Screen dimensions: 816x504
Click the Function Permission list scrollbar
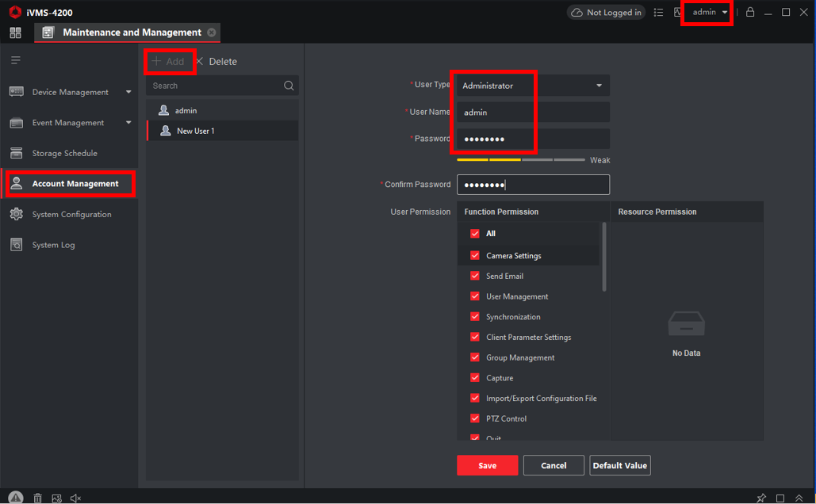pyautogui.click(x=604, y=257)
